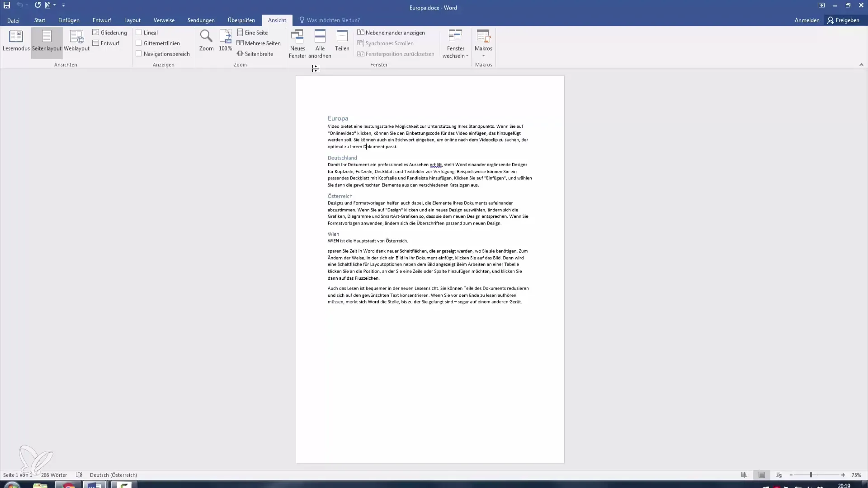Viewport: 868px width, 488px height.
Task: Select web layout icon in the status bar
Action: point(778,475)
